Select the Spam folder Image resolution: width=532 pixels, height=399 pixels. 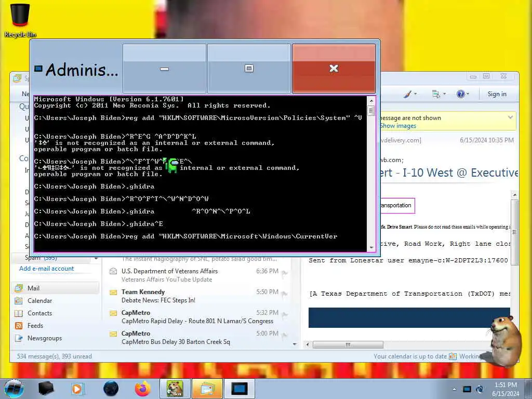(51, 258)
